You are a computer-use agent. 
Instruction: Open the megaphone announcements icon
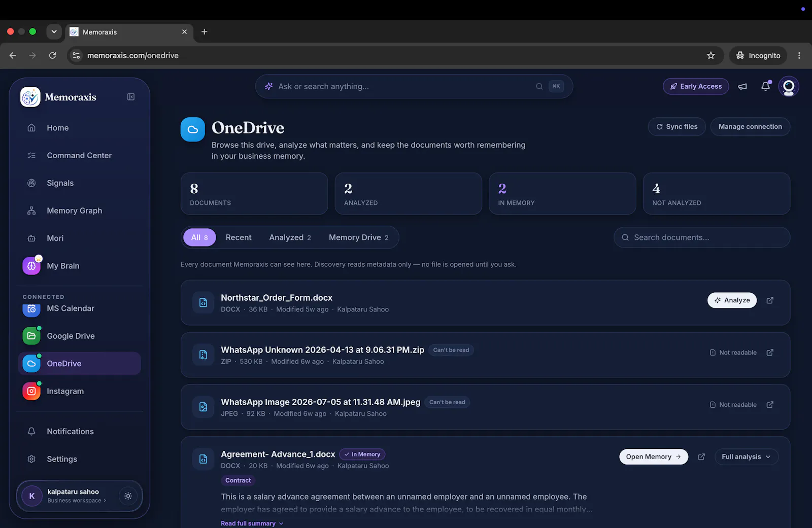click(x=742, y=86)
